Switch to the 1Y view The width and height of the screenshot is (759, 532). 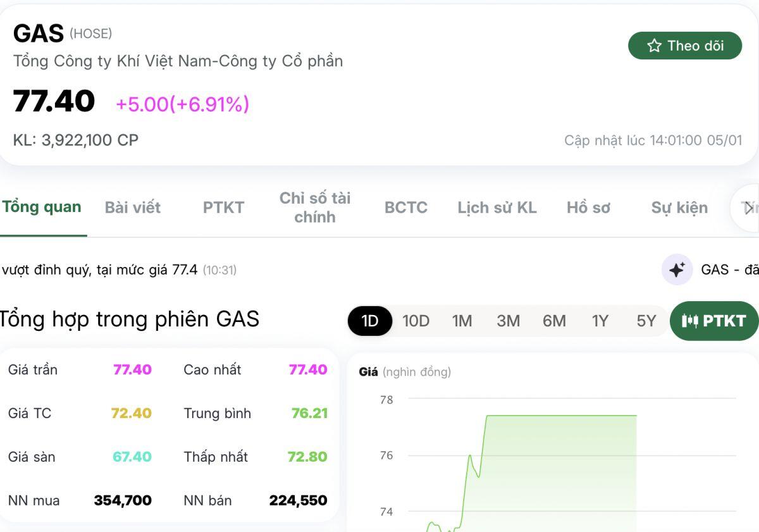click(x=600, y=321)
